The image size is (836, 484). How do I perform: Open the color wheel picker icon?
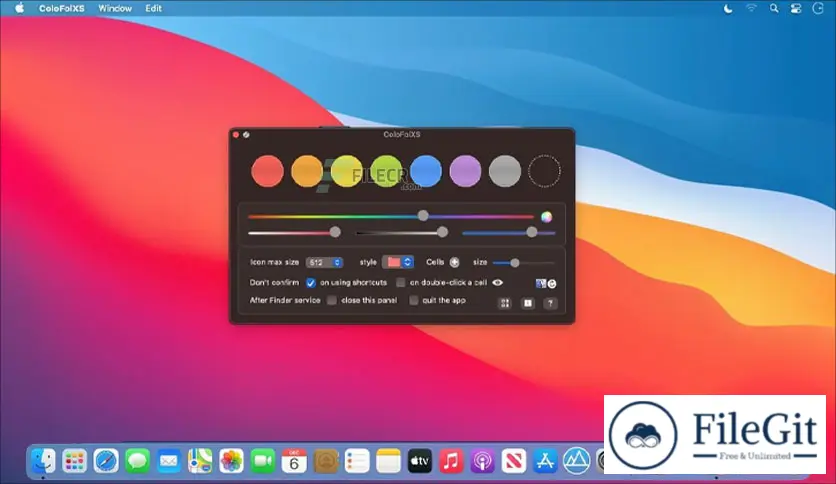pyautogui.click(x=546, y=217)
